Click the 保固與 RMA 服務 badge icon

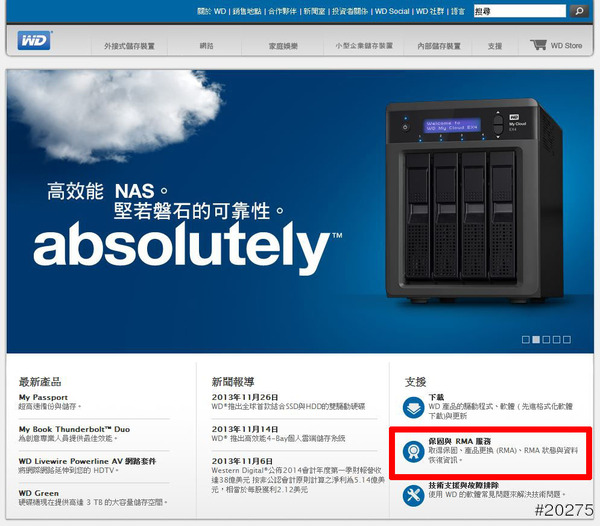(414, 451)
